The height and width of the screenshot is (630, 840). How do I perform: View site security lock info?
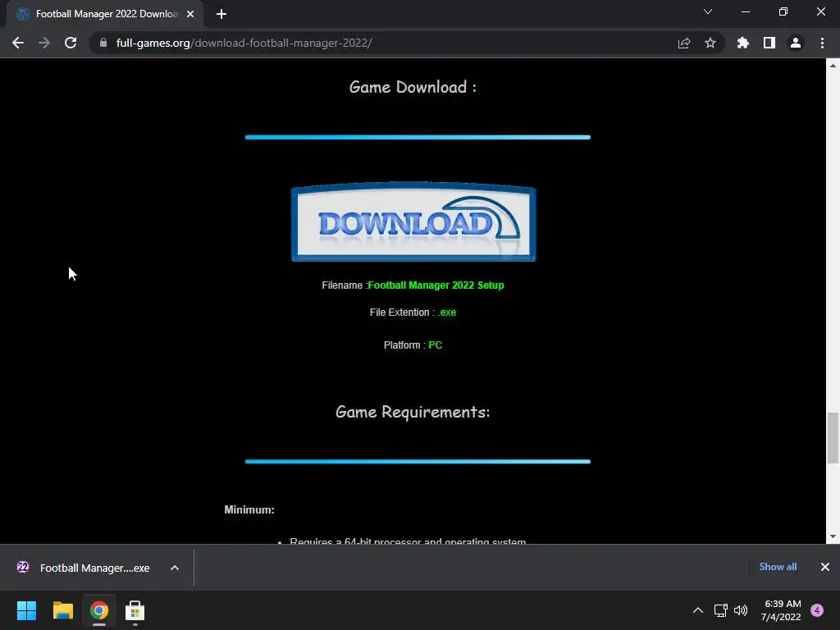tap(103, 43)
